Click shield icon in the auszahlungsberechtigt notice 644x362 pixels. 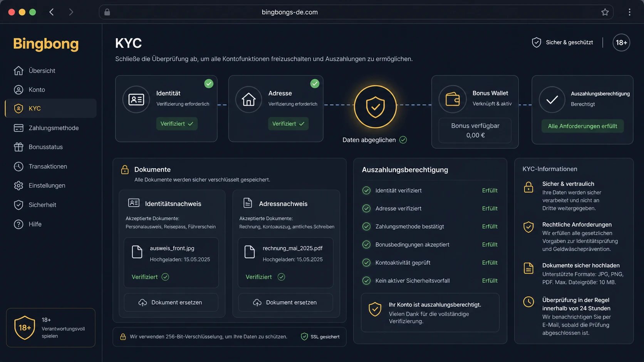tap(375, 309)
